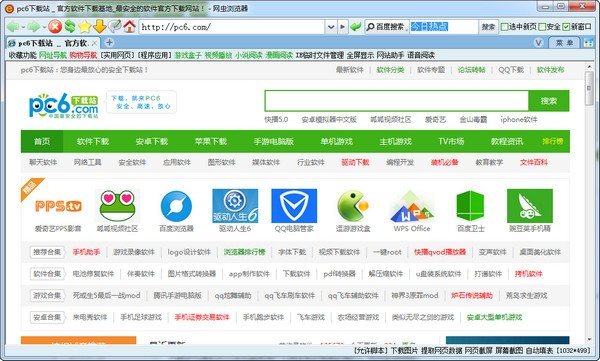Open 快播qvod播放器 link
600x361 pixels.
tap(440, 252)
